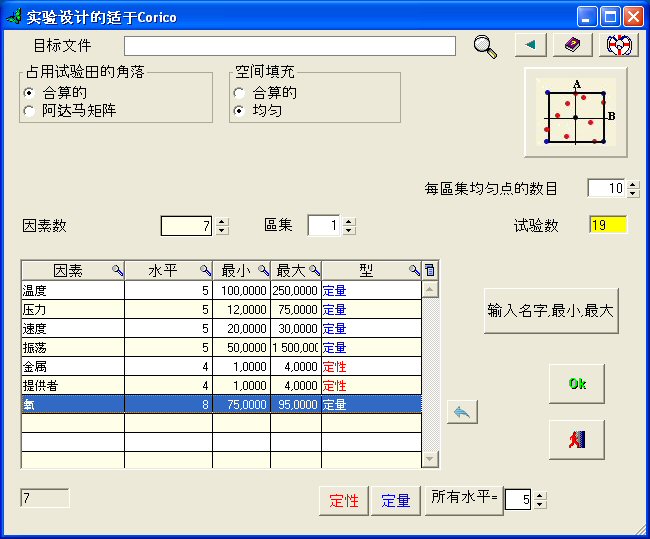Screen dimensions: 650x539
Task: Increase the 因素数 spinner value
Action: 222,221
